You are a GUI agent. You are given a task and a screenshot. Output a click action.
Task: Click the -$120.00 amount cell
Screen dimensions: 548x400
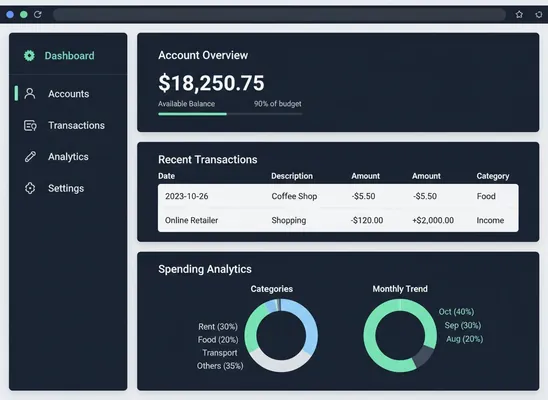(x=367, y=220)
